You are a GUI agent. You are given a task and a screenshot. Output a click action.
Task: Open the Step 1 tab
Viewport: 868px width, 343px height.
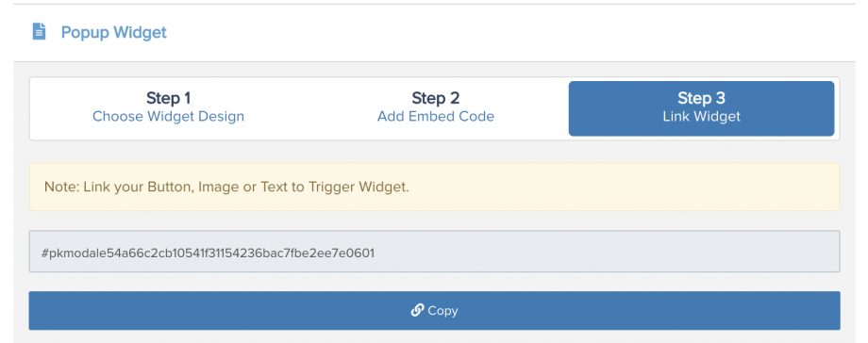pyautogui.click(x=168, y=107)
